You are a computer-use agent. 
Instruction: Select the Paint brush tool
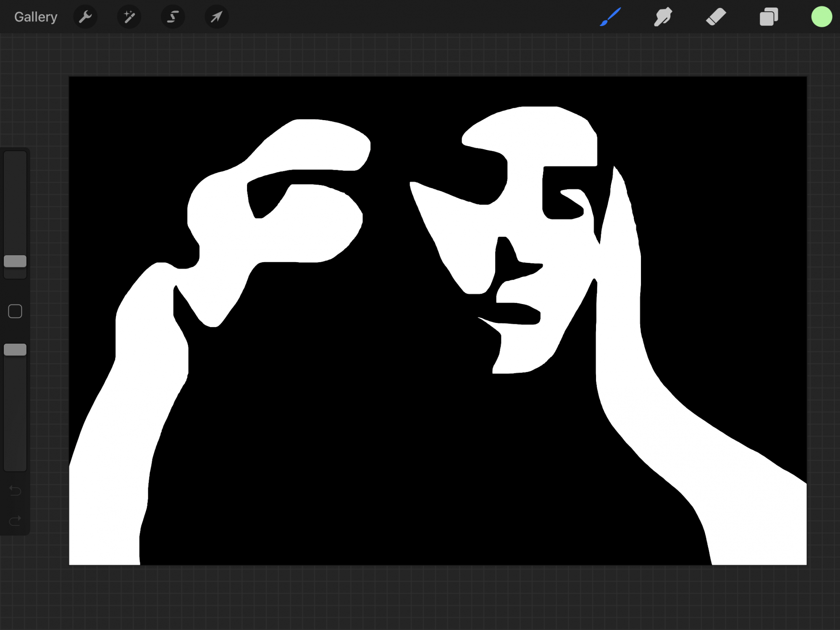(x=610, y=17)
